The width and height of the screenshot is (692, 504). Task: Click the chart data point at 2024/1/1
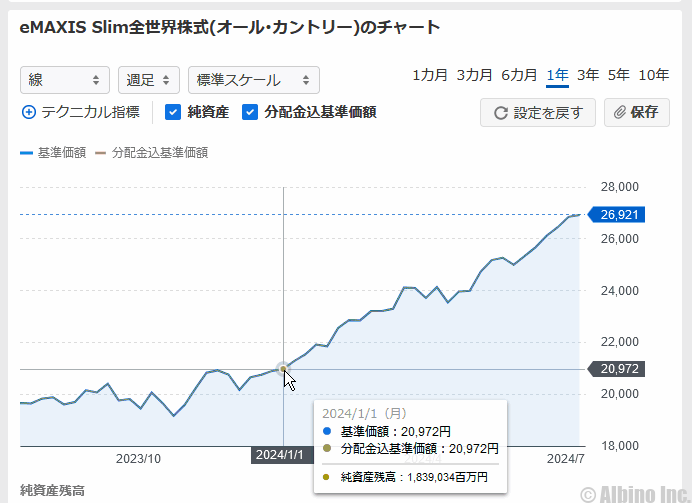[284, 369]
